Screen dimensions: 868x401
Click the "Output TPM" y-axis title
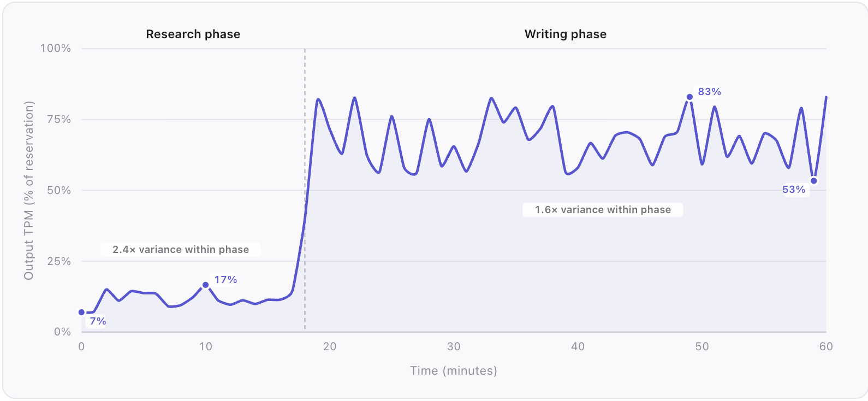pyautogui.click(x=29, y=190)
